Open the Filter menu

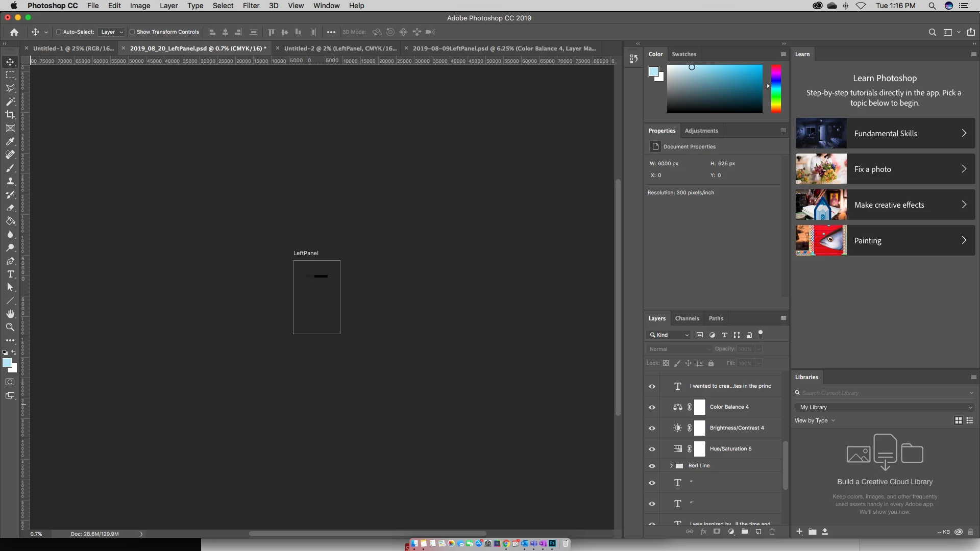click(251, 6)
